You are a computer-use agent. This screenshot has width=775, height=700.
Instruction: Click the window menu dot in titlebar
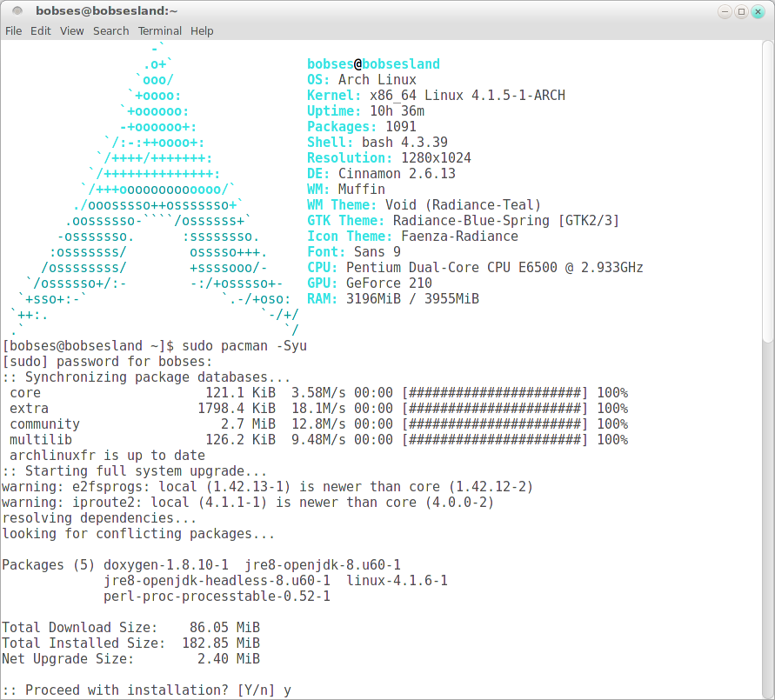pyautogui.click(x=17, y=10)
